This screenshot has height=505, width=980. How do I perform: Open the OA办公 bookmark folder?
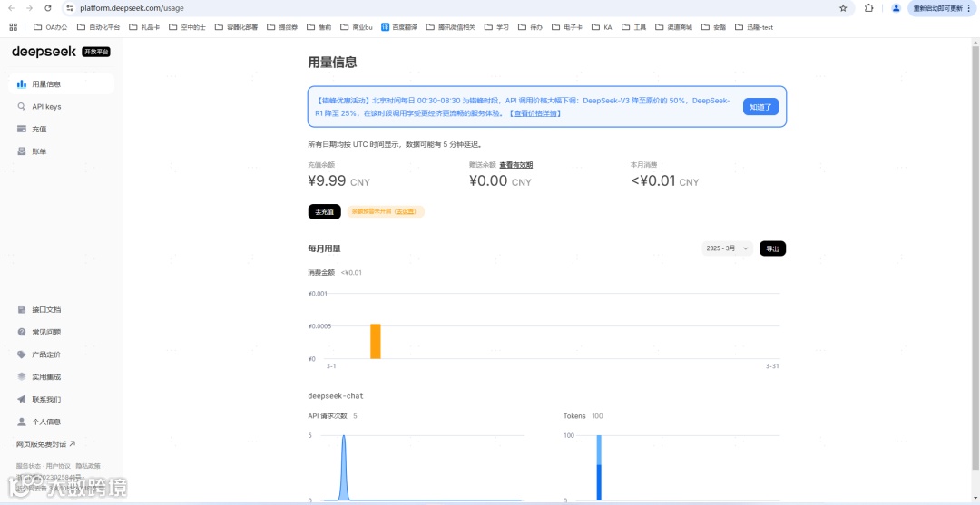point(51,27)
